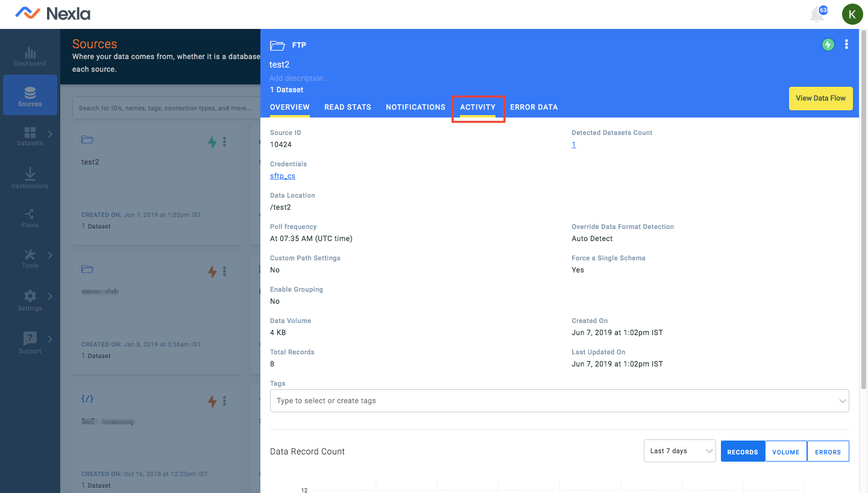Click the Add description field
The height and width of the screenshot is (493, 868).
(x=300, y=78)
